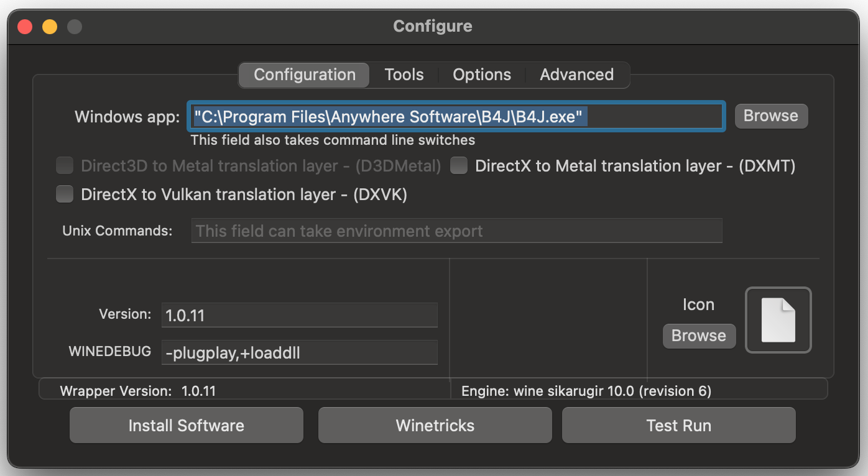Select the Configuration tab
Image resolution: width=868 pixels, height=476 pixels.
[x=305, y=75]
